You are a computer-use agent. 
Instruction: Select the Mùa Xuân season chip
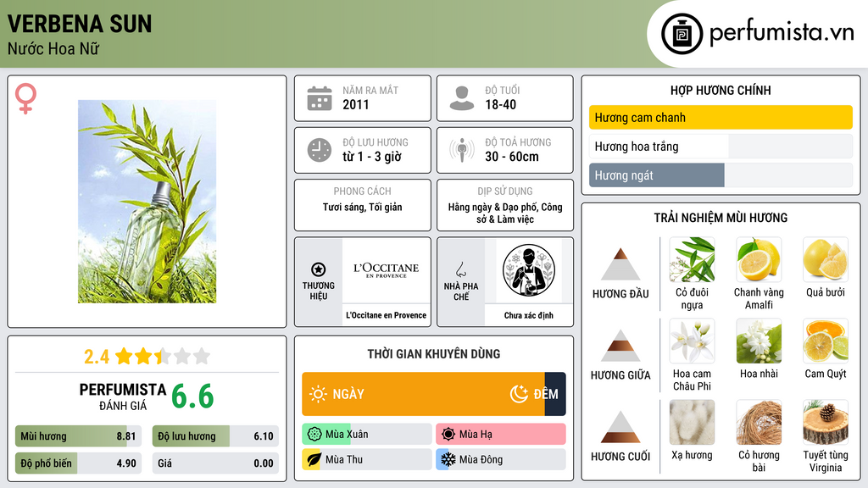[x=367, y=435]
